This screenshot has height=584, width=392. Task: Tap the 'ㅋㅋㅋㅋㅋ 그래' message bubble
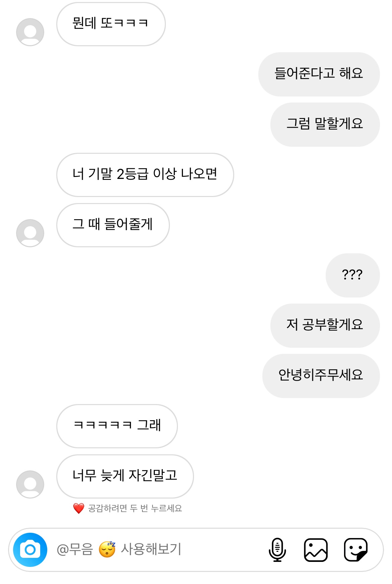tap(117, 426)
